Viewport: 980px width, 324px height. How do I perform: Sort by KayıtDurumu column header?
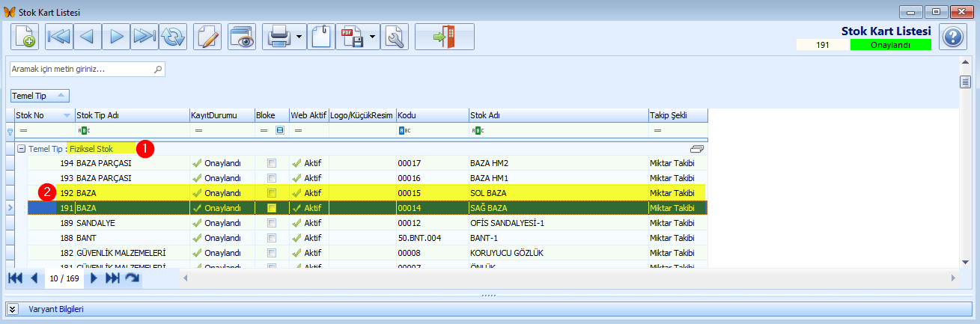(x=222, y=115)
